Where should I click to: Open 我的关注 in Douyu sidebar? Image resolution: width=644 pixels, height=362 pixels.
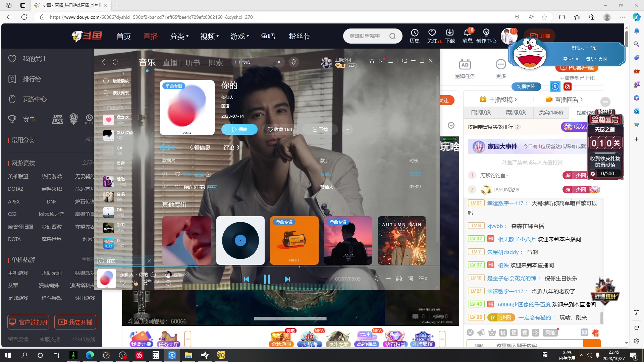tap(28, 59)
